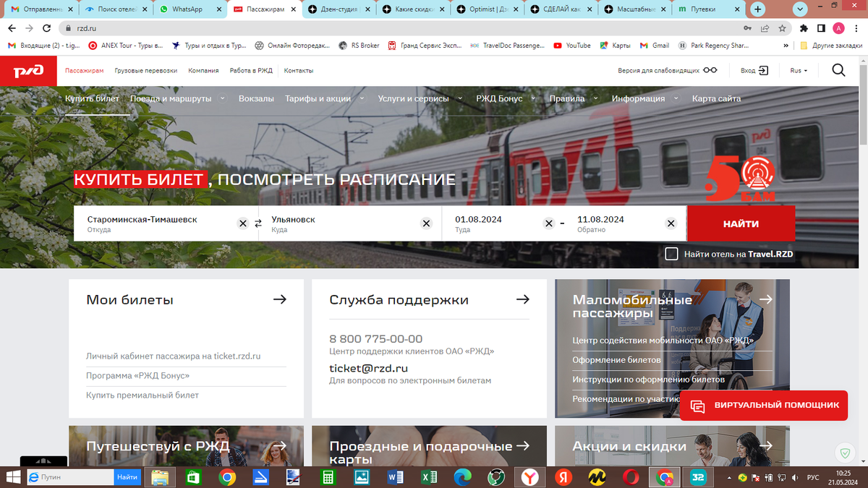Enable Найти отель на Travel.RZD checkbox

pyautogui.click(x=671, y=254)
